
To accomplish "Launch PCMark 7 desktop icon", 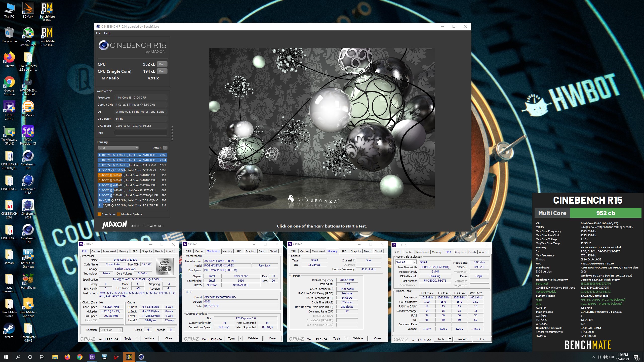I will click(x=28, y=109).
